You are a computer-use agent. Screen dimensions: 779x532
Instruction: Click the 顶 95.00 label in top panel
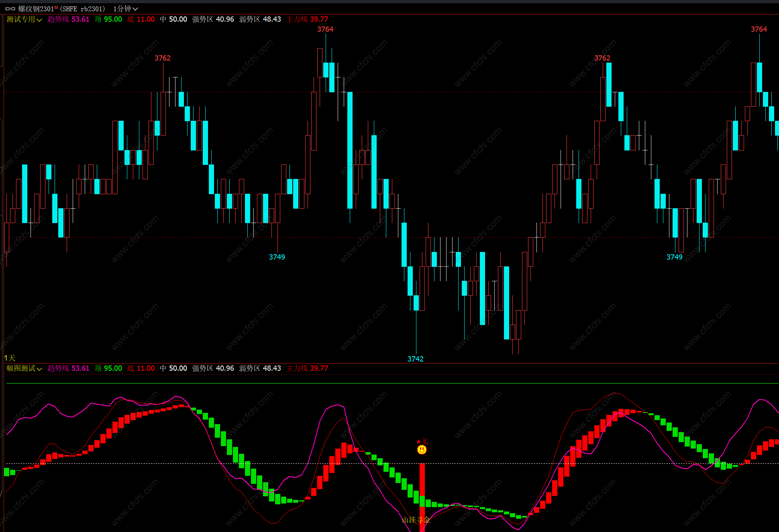pos(108,19)
